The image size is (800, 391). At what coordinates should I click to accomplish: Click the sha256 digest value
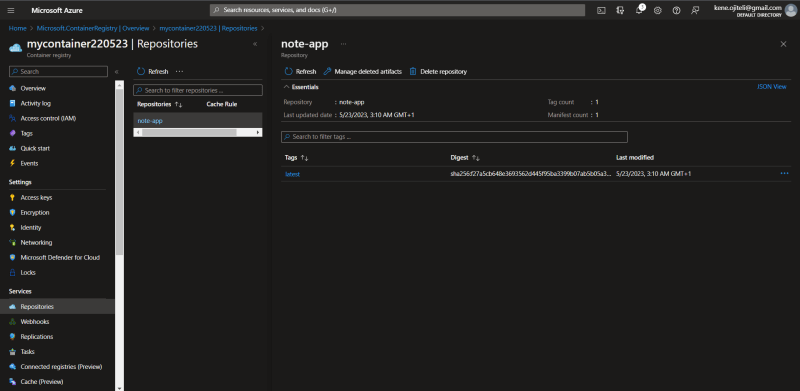pyautogui.click(x=531, y=174)
